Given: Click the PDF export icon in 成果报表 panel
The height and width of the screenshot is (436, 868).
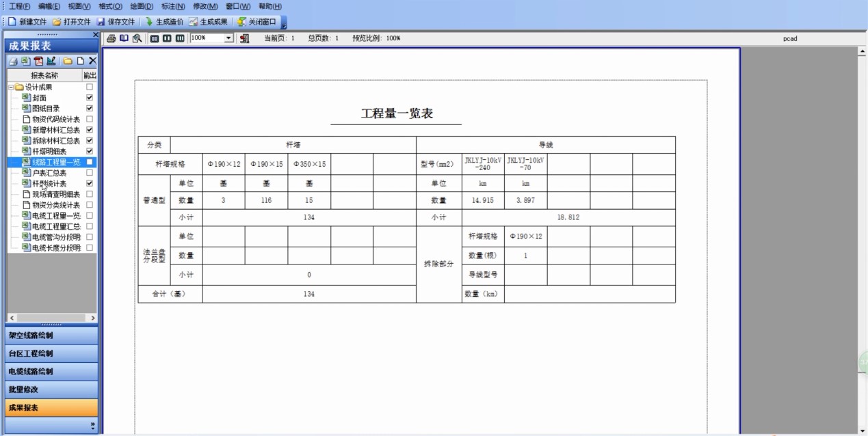Looking at the screenshot, I should click(38, 61).
